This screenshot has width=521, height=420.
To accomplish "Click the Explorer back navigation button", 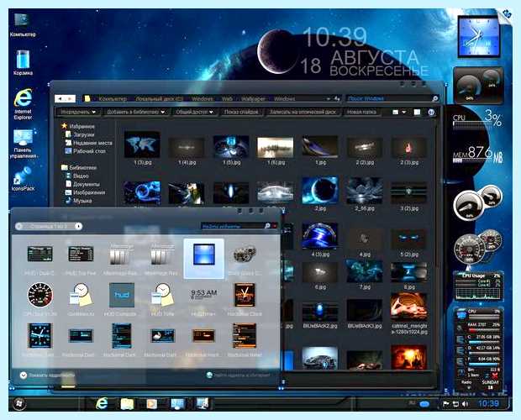I will [61, 98].
